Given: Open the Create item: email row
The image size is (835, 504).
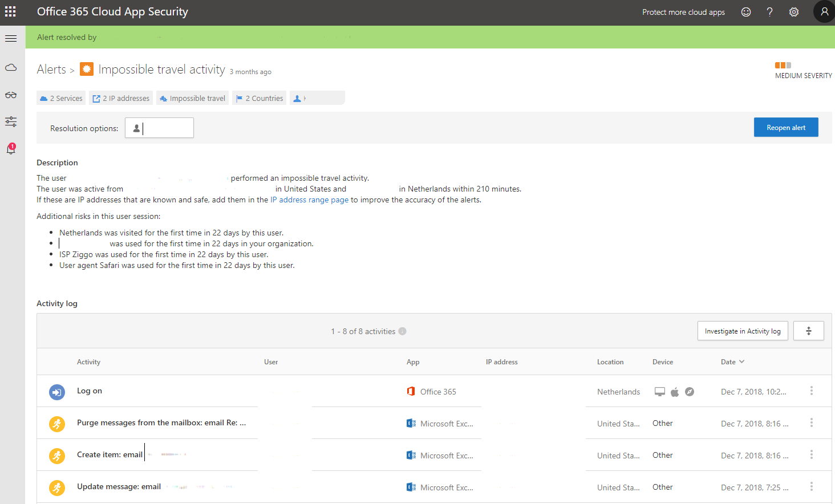Looking at the screenshot, I should point(434,455).
